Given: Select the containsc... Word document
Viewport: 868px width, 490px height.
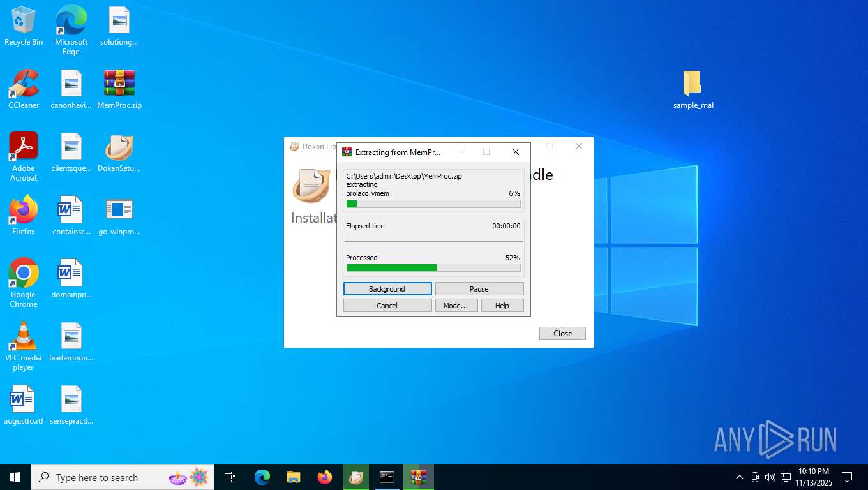Looking at the screenshot, I should 71,216.
